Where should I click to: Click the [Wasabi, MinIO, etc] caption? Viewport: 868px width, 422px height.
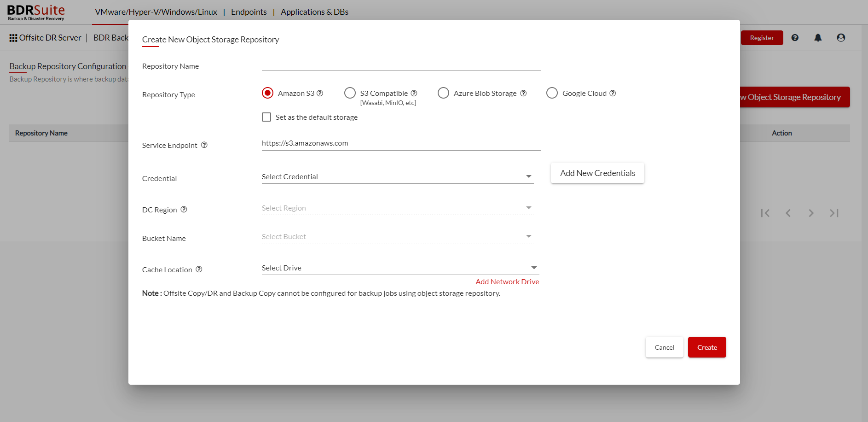tap(388, 103)
